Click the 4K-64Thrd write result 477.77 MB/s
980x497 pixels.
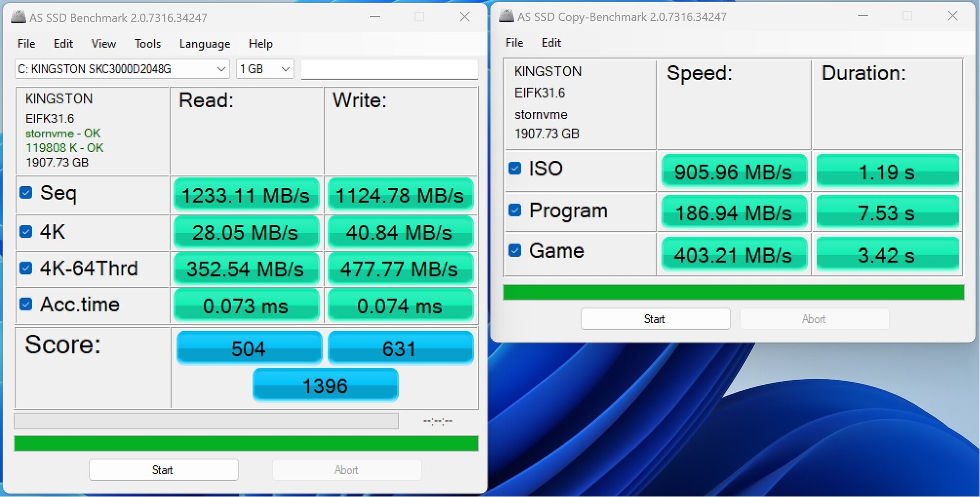(x=401, y=269)
